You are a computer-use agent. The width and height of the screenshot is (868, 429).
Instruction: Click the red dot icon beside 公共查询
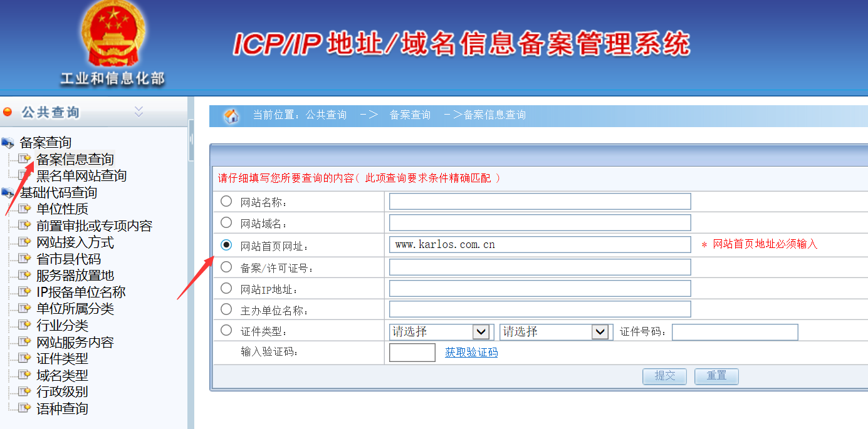tap(8, 112)
